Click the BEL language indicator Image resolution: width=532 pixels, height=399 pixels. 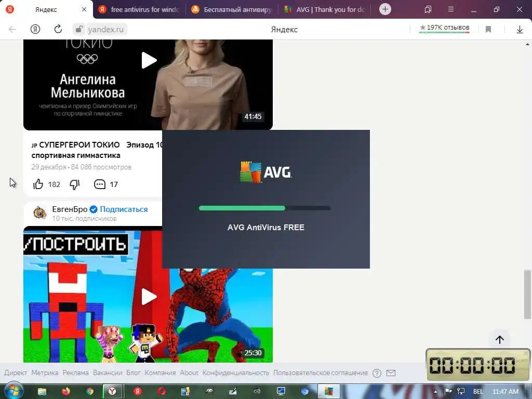pyautogui.click(x=478, y=392)
